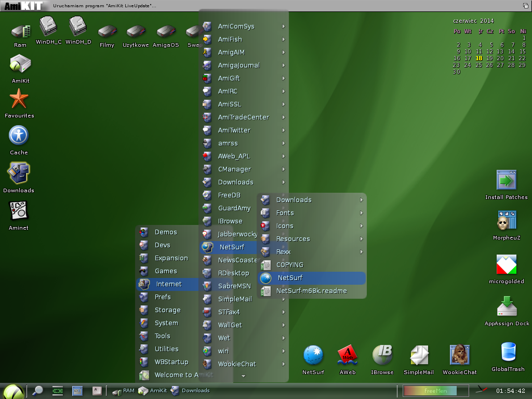This screenshot has width=532, height=399.
Task: Open the Favourites star icon
Action: coord(19,99)
